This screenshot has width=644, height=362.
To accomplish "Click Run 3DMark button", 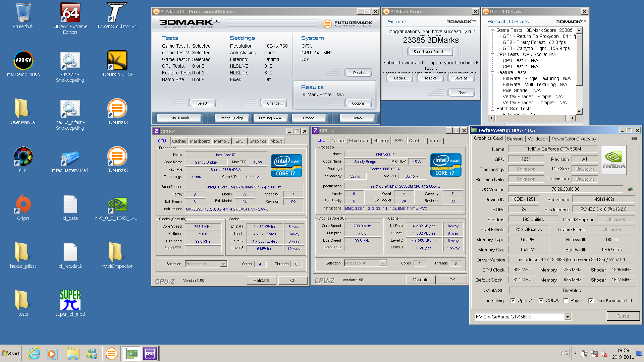I will (x=179, y=118).
